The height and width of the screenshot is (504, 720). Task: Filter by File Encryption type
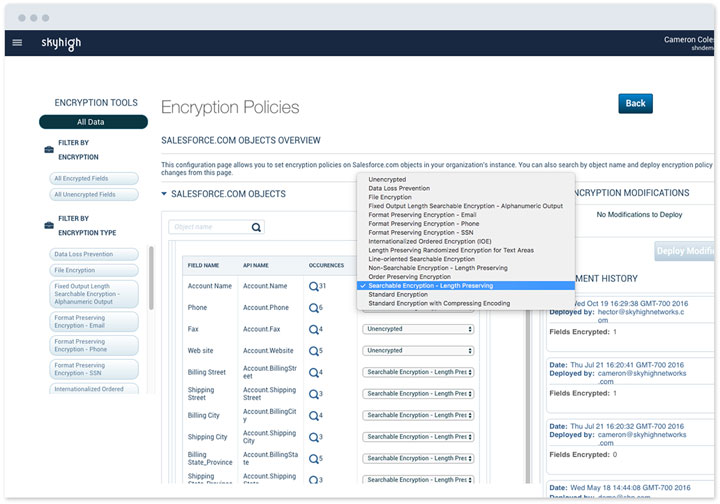pos(94,270)
